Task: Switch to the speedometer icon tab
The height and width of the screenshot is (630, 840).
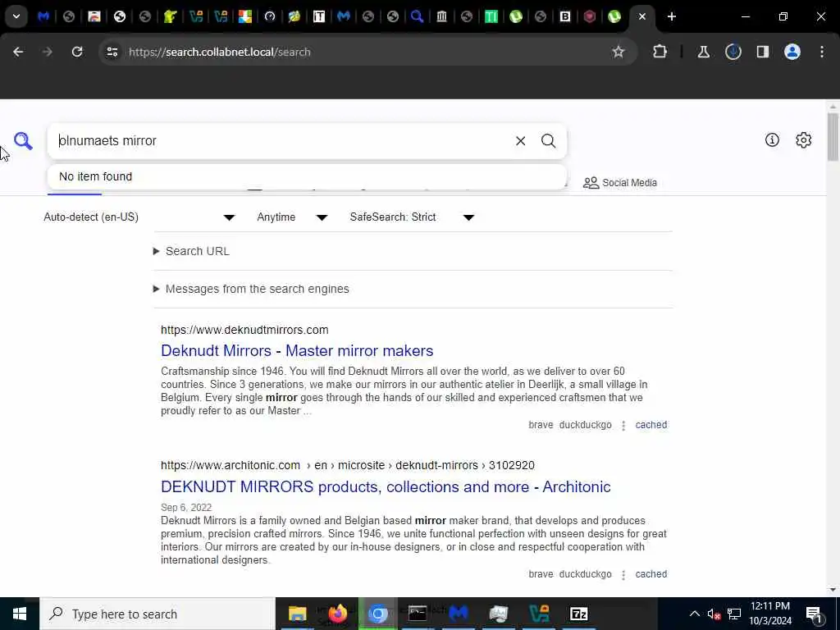Action: 269,16
